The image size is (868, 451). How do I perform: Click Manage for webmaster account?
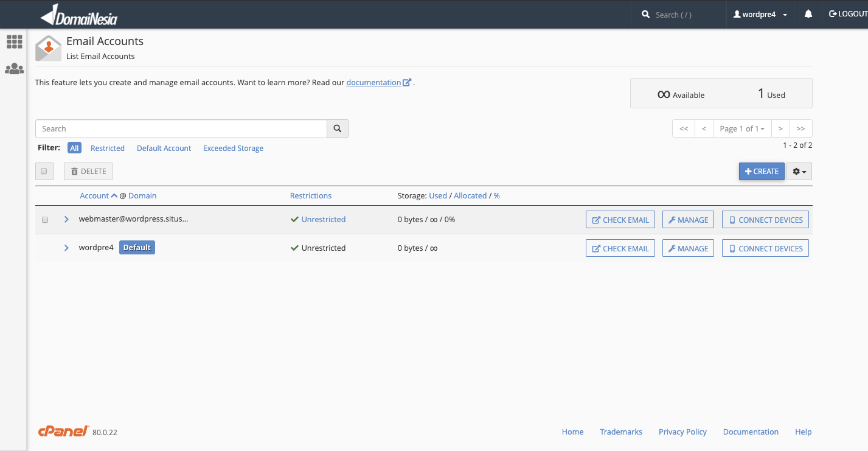688,220
